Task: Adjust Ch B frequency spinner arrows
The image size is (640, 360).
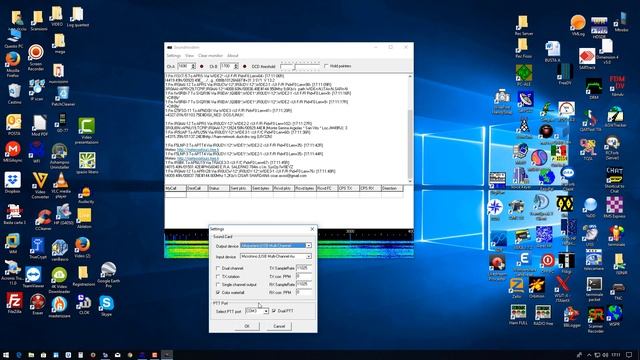Action: click(236, 66)
